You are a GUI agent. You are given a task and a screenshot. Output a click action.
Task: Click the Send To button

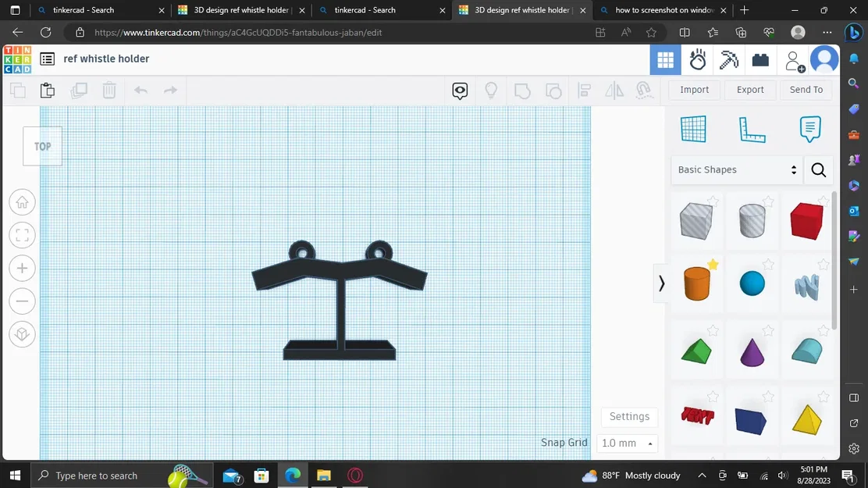click(x=806, y=90)
